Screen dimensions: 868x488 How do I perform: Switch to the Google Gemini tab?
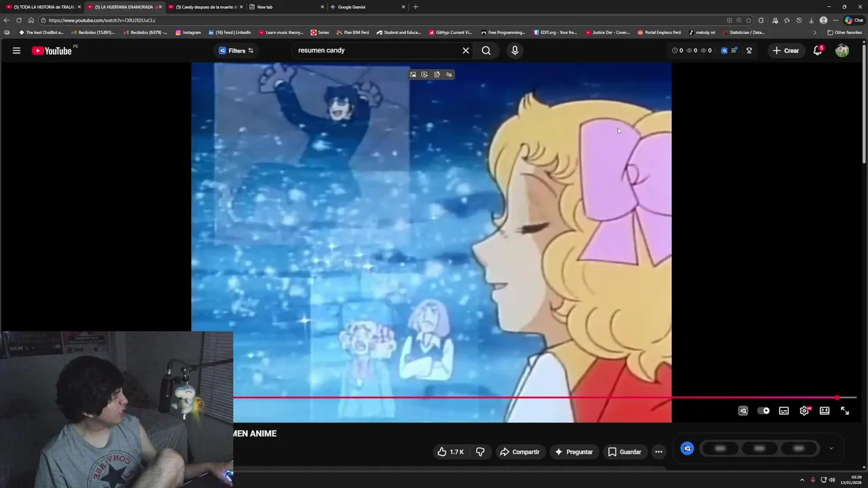pos(367,7)
